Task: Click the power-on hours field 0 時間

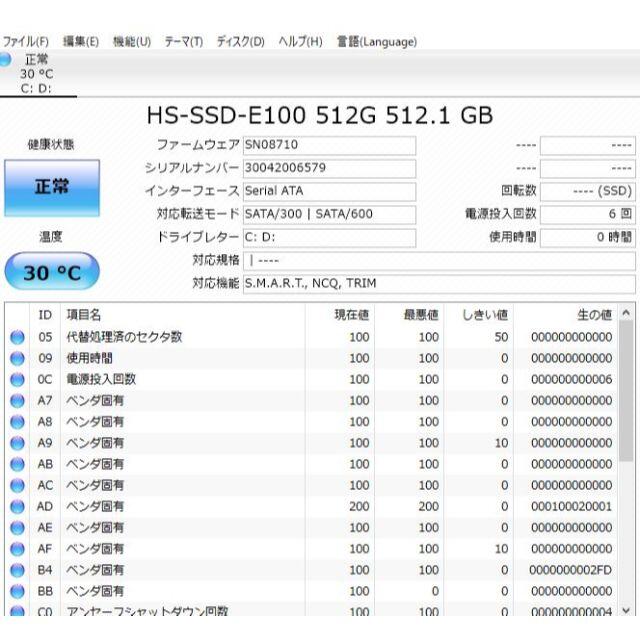Action: pyautogui.click(x=588, y=238)
